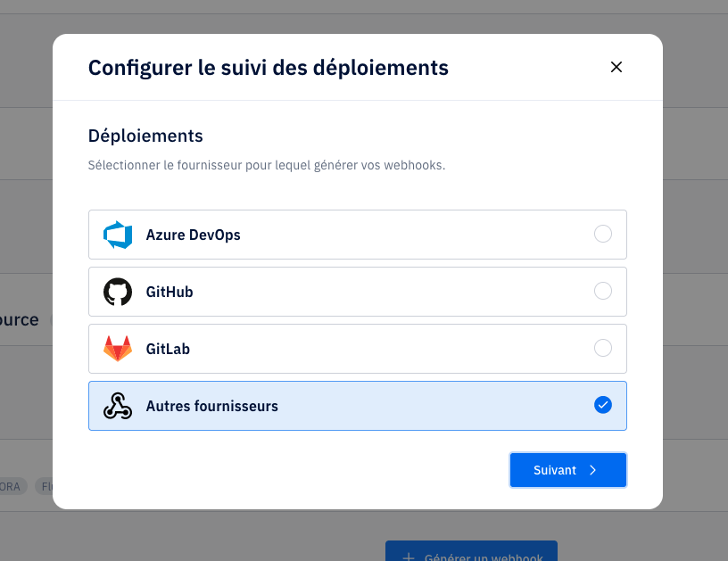Click the GitHub octocat logo icon

coord(118,292)
